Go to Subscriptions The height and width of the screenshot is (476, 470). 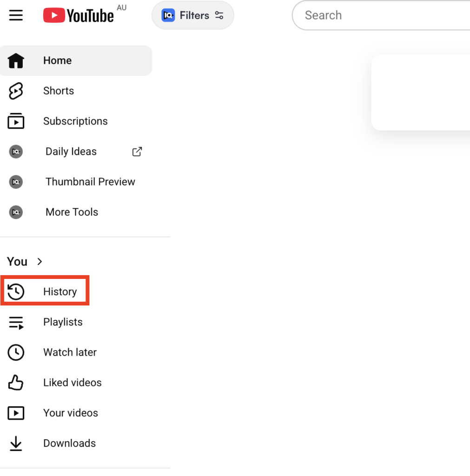tap(75, 121)
